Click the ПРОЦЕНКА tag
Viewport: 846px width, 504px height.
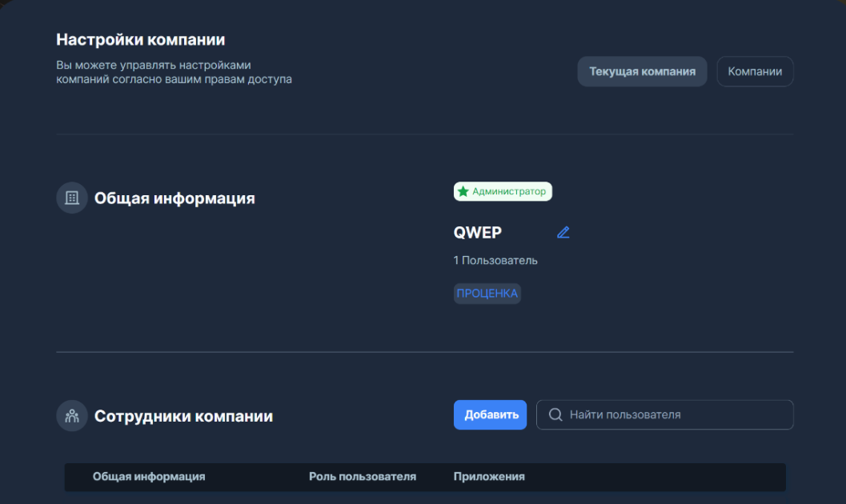point(487,293)
